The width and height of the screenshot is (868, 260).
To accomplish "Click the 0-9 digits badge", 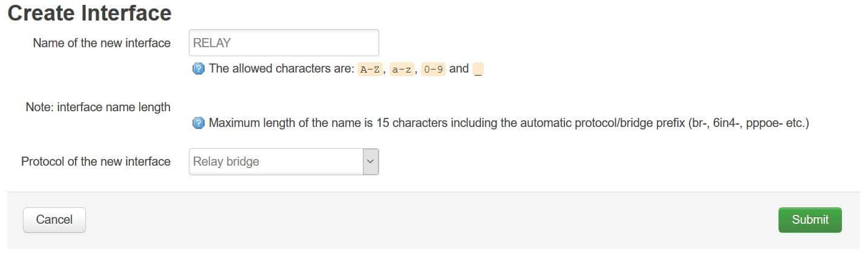I will coord(433,69).
